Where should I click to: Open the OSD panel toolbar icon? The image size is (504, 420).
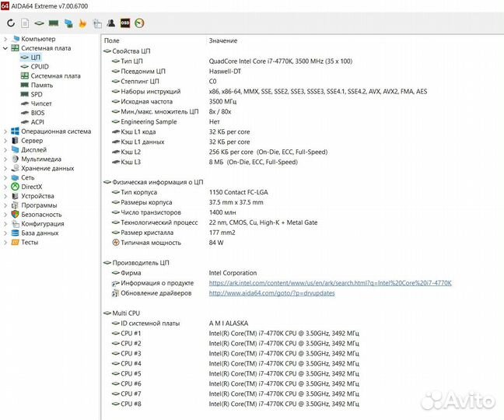pos(124,23)
